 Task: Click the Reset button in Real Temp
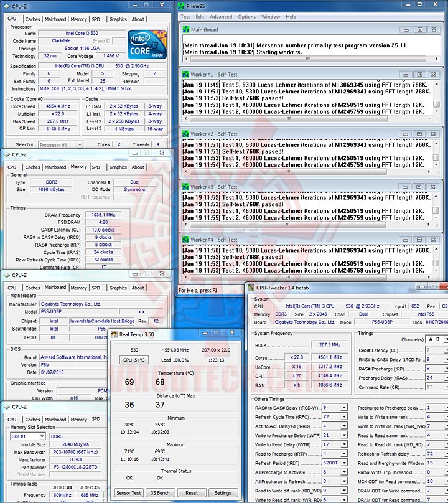coord(192,493)
